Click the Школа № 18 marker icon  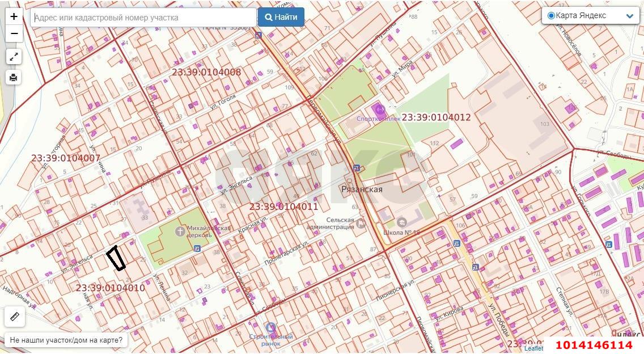(x=402, y=222)
